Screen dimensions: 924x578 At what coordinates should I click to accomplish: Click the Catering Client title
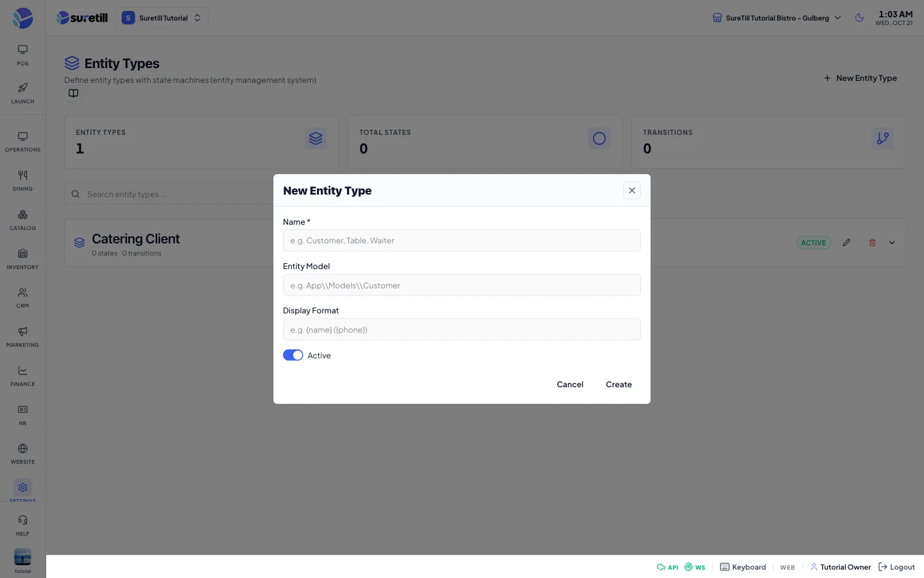135,239
